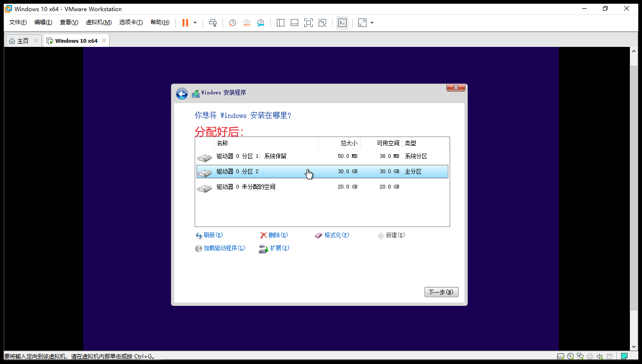Click the scroll up arrow of VMware window
This screenshot has height=364, width=642.
[x=634, y=52]
